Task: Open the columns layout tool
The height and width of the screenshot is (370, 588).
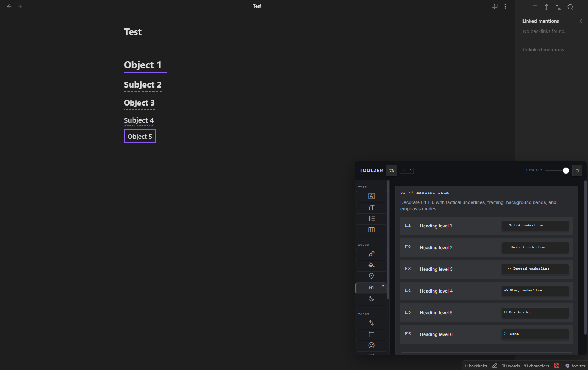Action: click(371, 230)
